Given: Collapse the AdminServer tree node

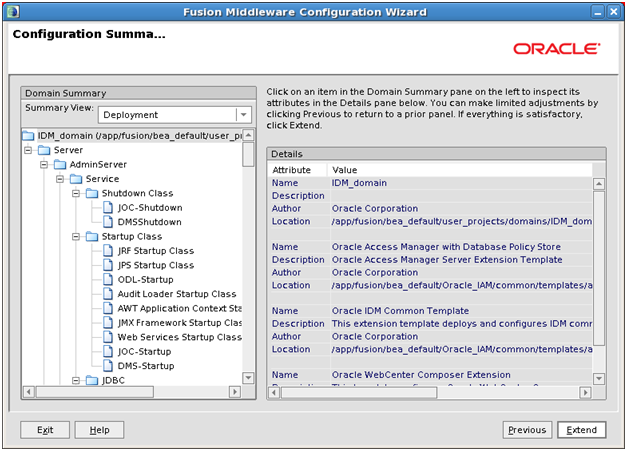Looking at the screenshot, I should point(44,165).
